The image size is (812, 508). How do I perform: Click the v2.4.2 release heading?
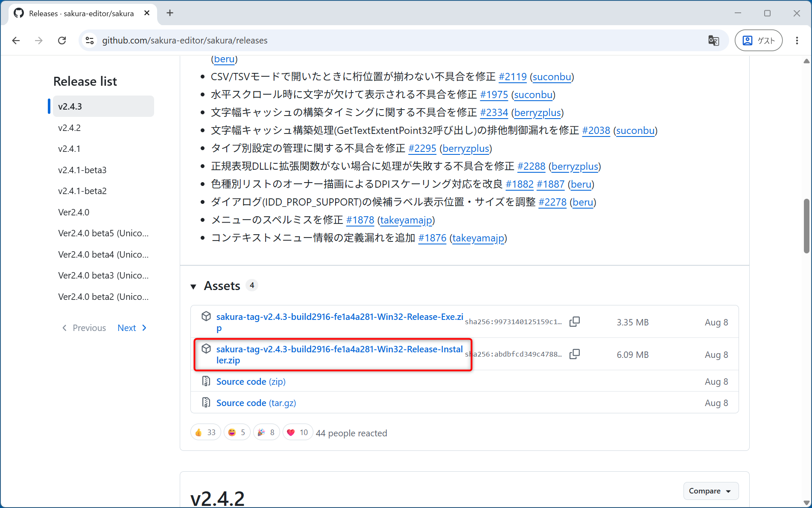[217, 498]
